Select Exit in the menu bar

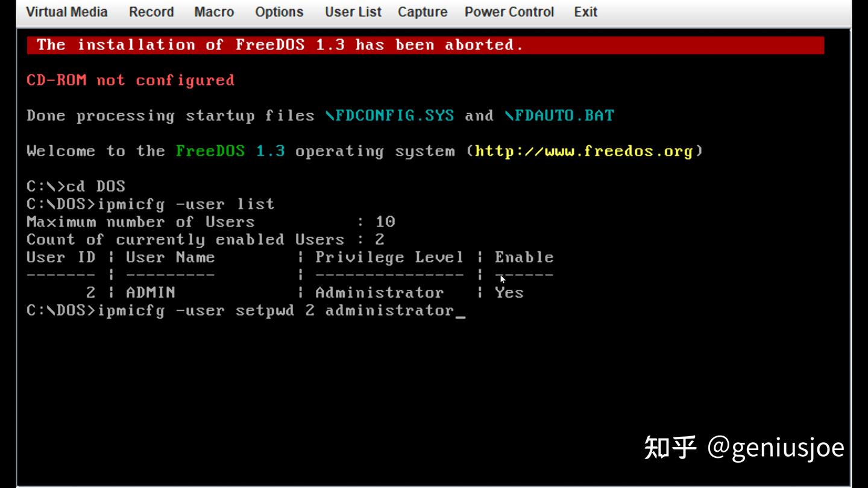coord(585,12)
